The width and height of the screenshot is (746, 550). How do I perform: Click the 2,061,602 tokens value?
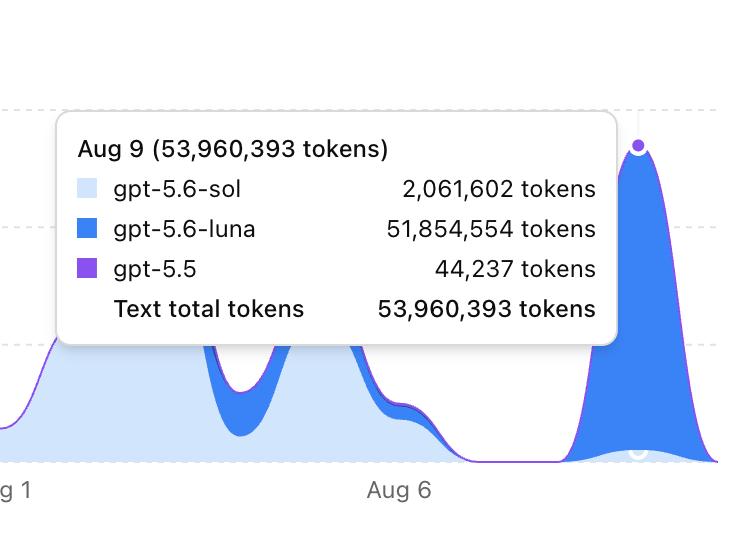(499, 189)
